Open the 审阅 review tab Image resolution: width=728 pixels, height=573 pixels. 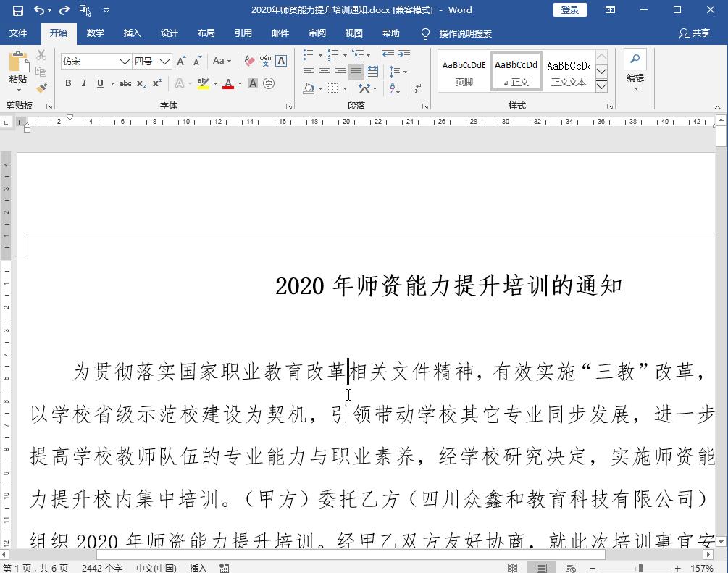[317, 33]
